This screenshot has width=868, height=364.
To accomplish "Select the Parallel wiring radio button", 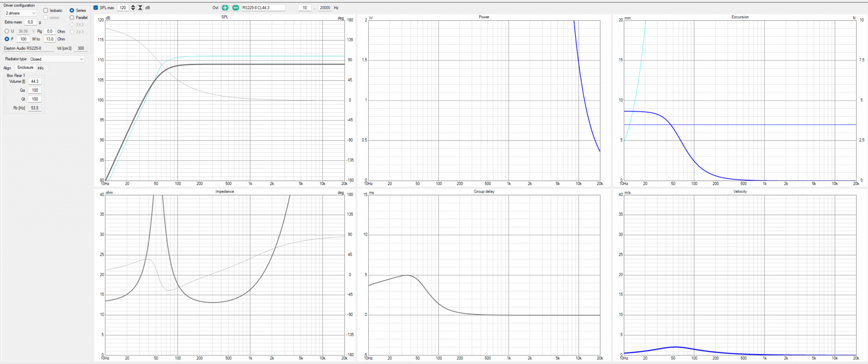I will [x=72, y=17].
